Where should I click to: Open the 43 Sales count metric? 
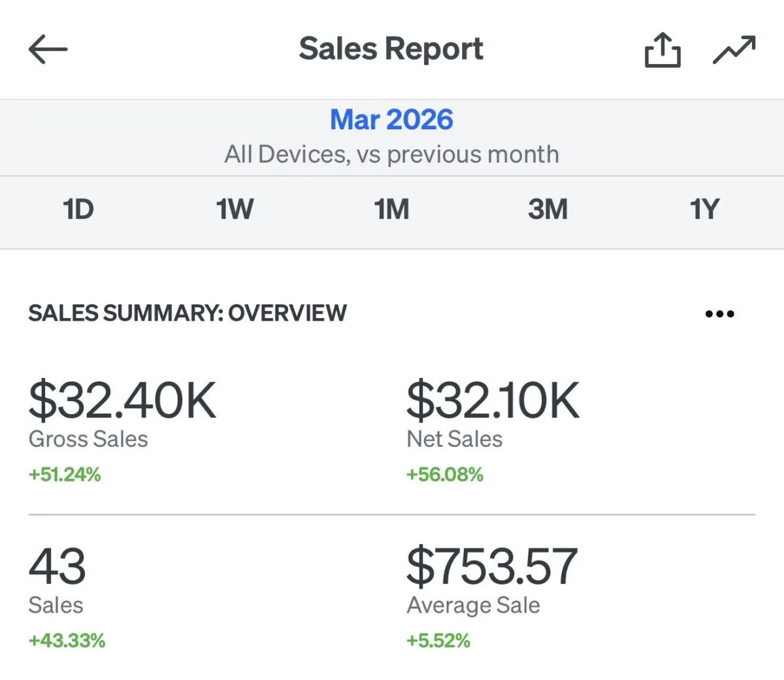(x=57, y=566)
